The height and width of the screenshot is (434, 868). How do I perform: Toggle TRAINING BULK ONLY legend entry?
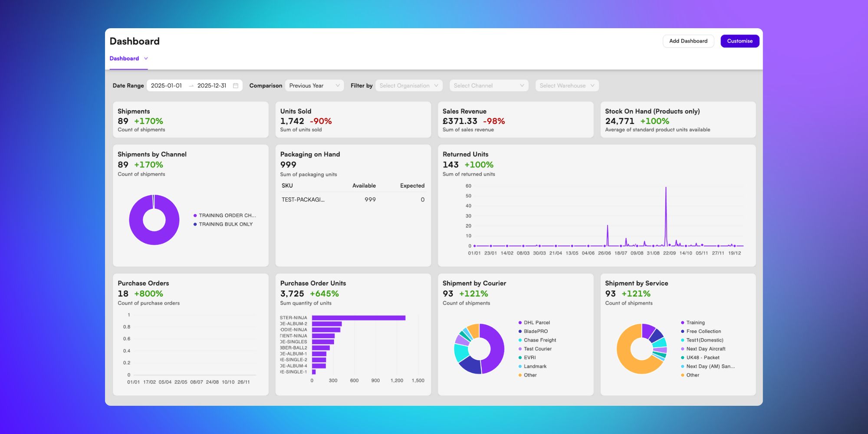tap(223, 224)
